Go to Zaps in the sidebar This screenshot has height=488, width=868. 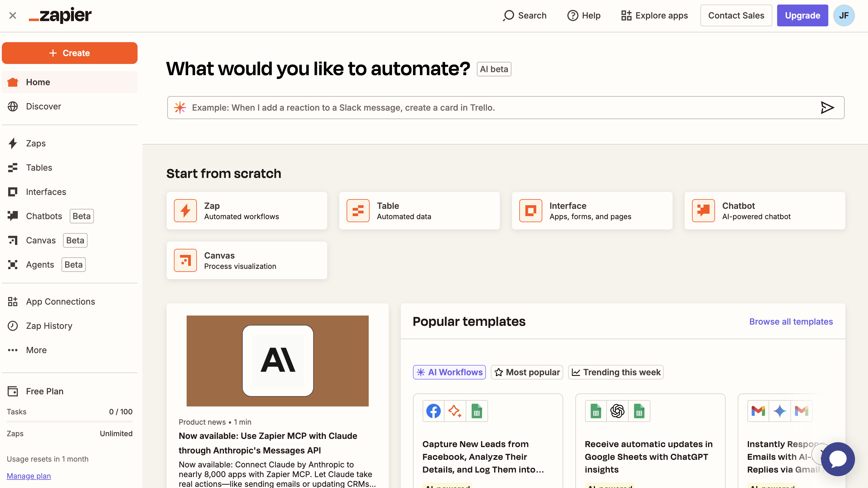[x=36, y=143]
